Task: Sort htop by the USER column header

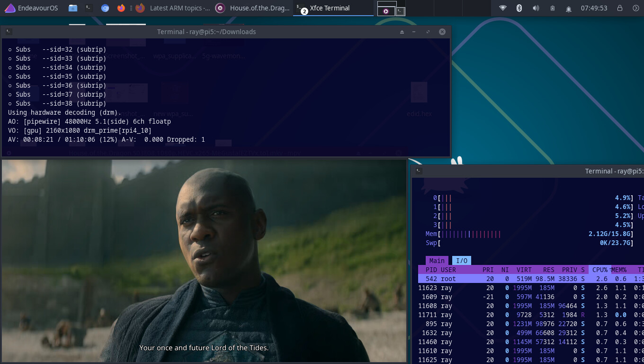Action: click(448, 270)
